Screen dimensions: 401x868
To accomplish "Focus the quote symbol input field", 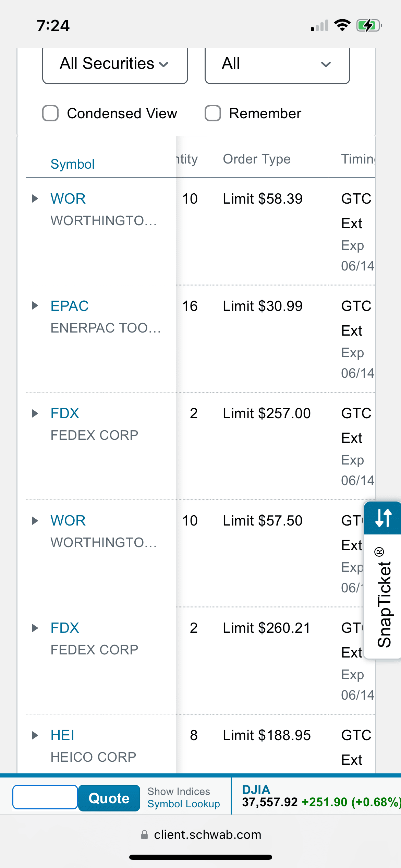I will click(x=45, y=797).
